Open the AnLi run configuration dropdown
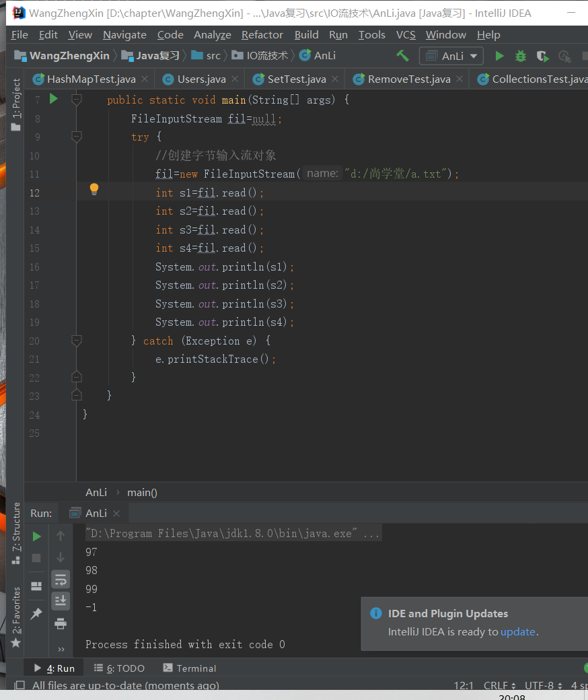The height and width of the screenshot is (700, 588). [x=451, y=56]
